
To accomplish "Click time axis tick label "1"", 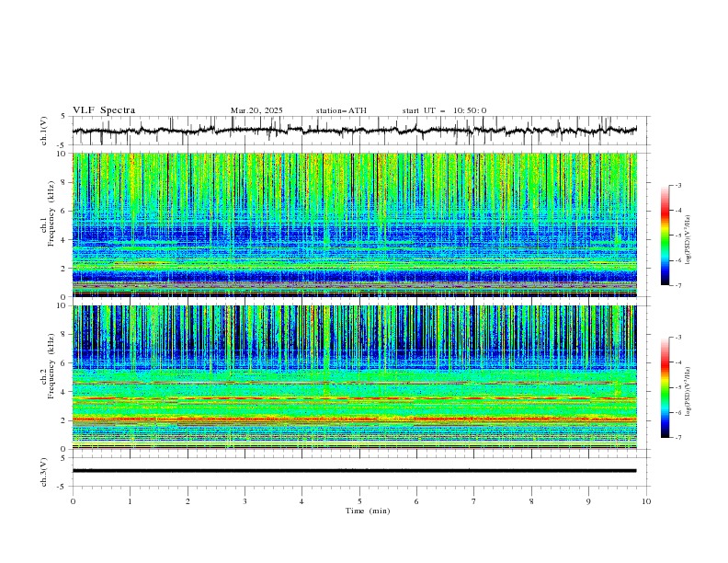I will pos(130,501).
